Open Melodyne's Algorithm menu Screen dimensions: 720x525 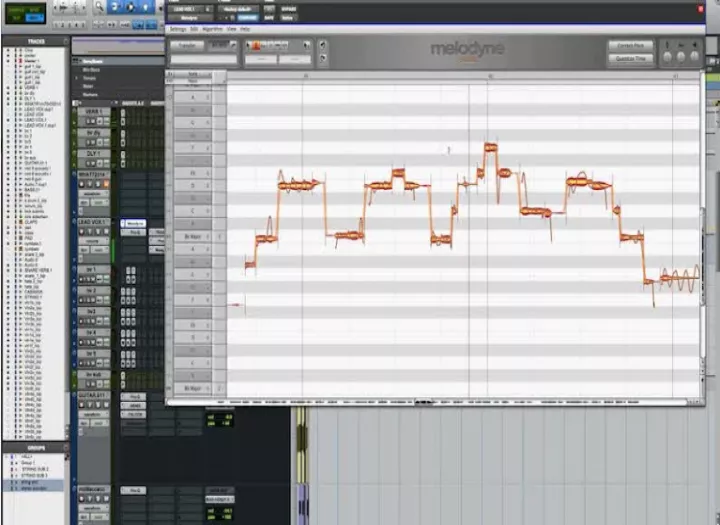[x=212, y=29]
